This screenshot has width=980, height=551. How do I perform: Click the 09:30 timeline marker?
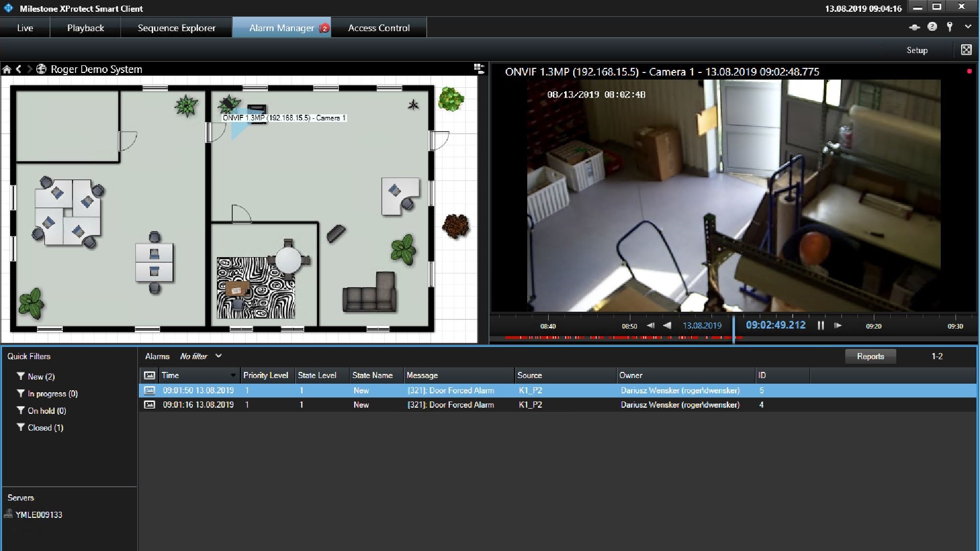[955, 326]
